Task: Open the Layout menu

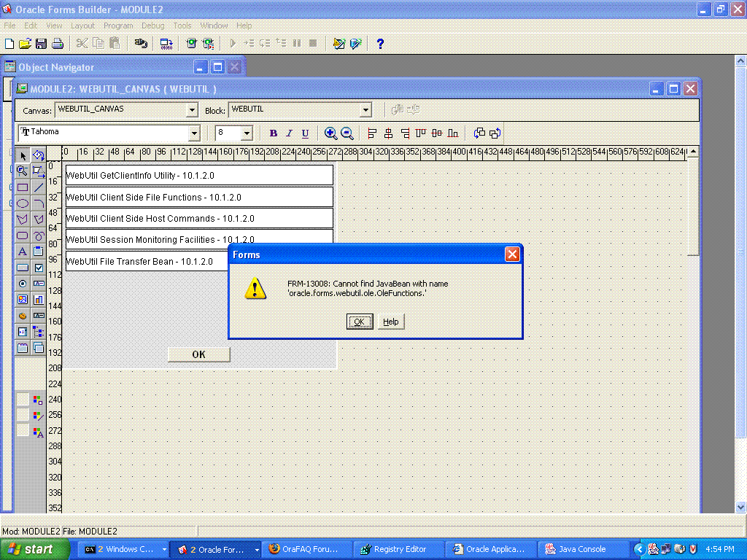Action: click(x=82, y=26)
